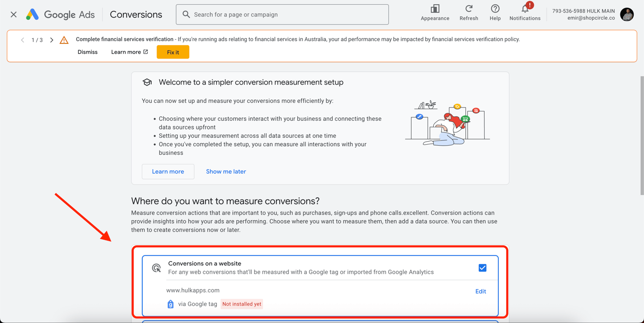Uncheck Conversions on a website checkbox
This screenshot has width=644, height=323.
click(482, 268)
